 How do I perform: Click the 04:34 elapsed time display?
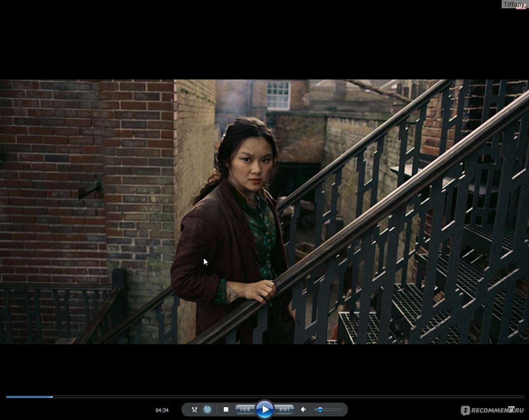162,410
